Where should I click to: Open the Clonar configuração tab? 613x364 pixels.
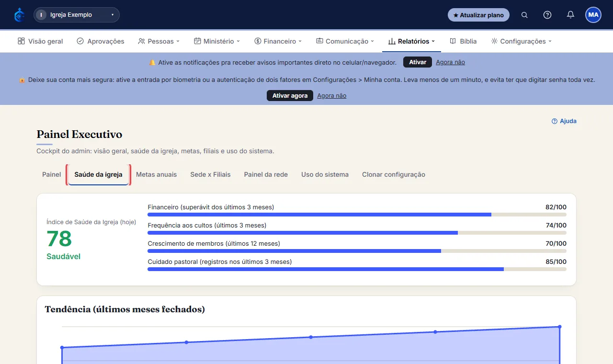(x=394, y=174)
